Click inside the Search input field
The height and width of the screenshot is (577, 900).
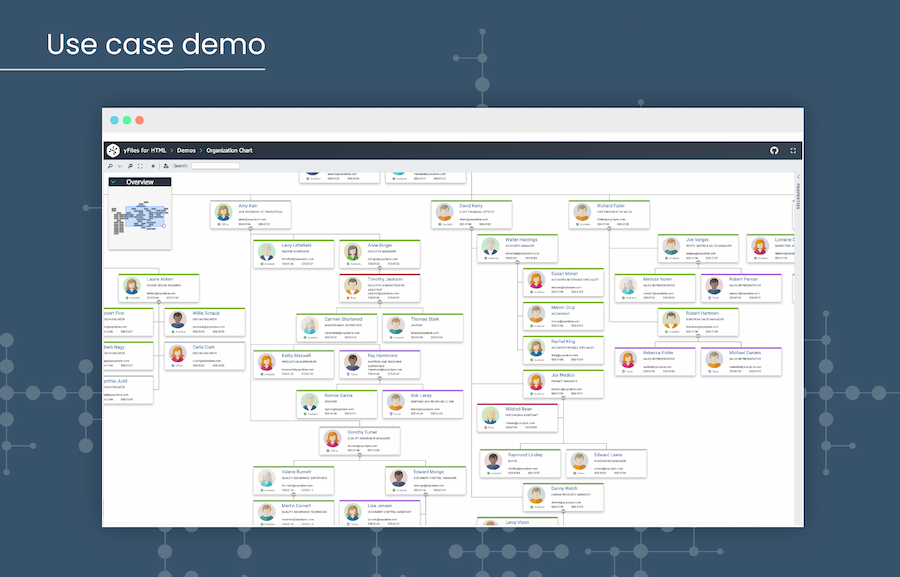[x=215, y=166]
